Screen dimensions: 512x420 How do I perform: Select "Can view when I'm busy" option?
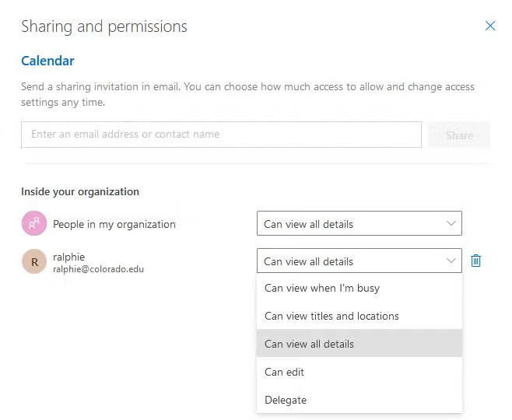point(322,289)
